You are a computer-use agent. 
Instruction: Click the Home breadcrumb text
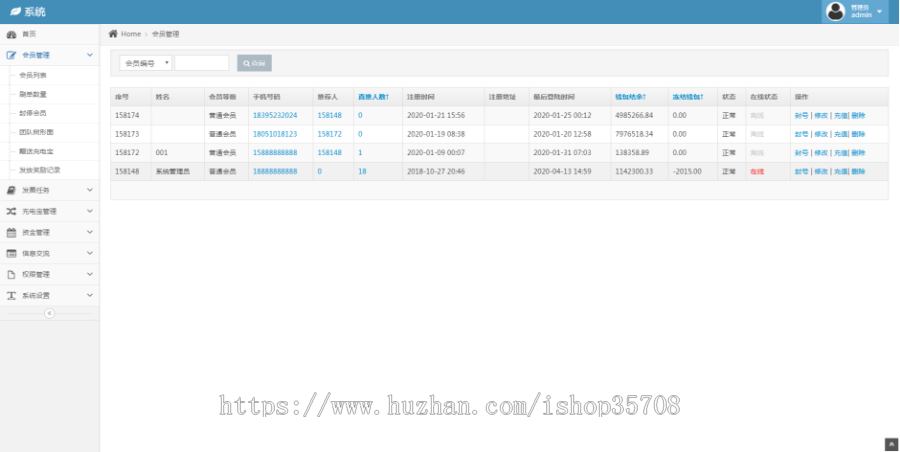pyautogui.click(x=131, y=34)
